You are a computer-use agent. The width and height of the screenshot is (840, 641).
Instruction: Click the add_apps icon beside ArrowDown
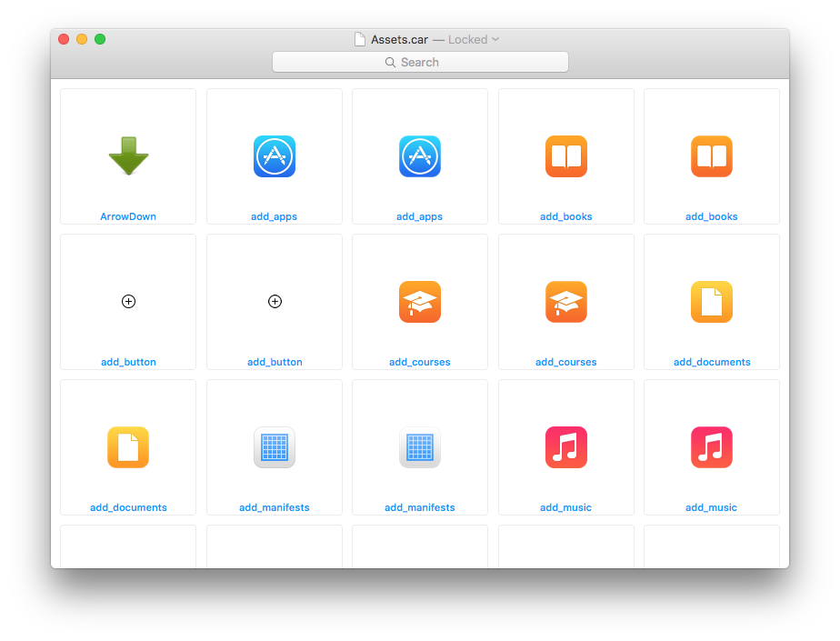point(275,156)
